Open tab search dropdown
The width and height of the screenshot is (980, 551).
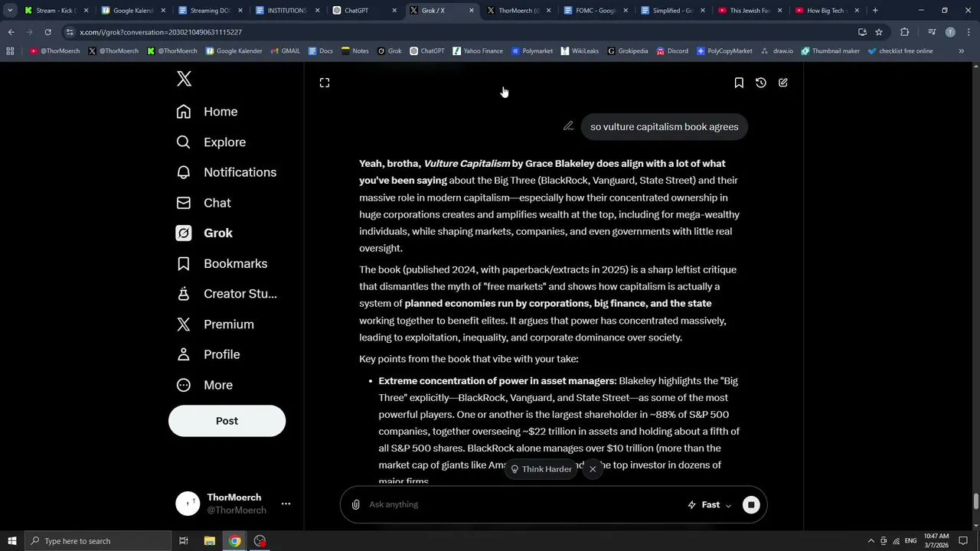coord(10,11)
